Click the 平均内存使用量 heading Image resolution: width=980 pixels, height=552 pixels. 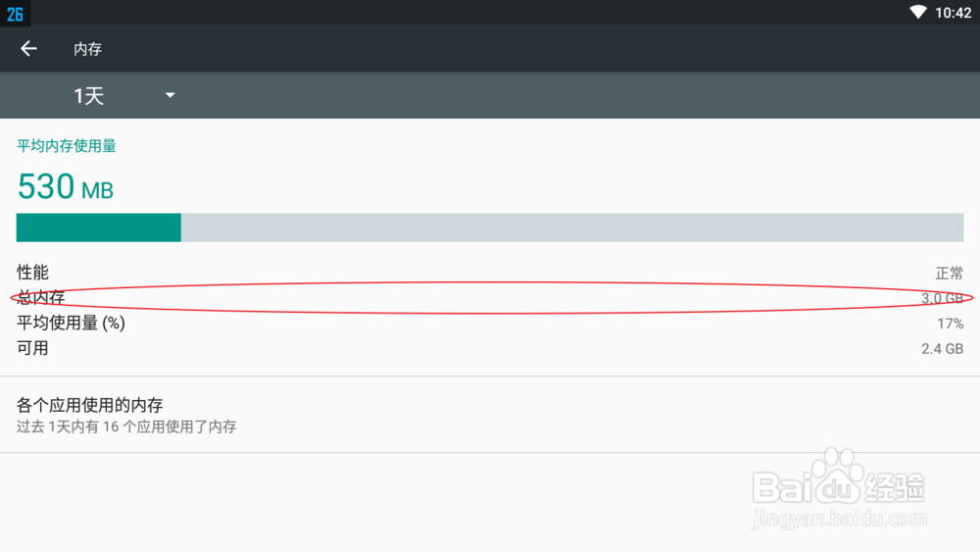[x=67, y=146]
